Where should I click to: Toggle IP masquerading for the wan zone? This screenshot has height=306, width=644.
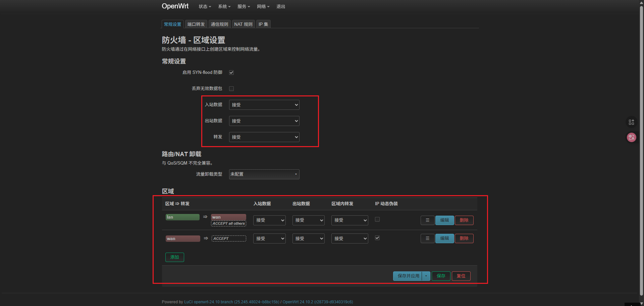377,238
